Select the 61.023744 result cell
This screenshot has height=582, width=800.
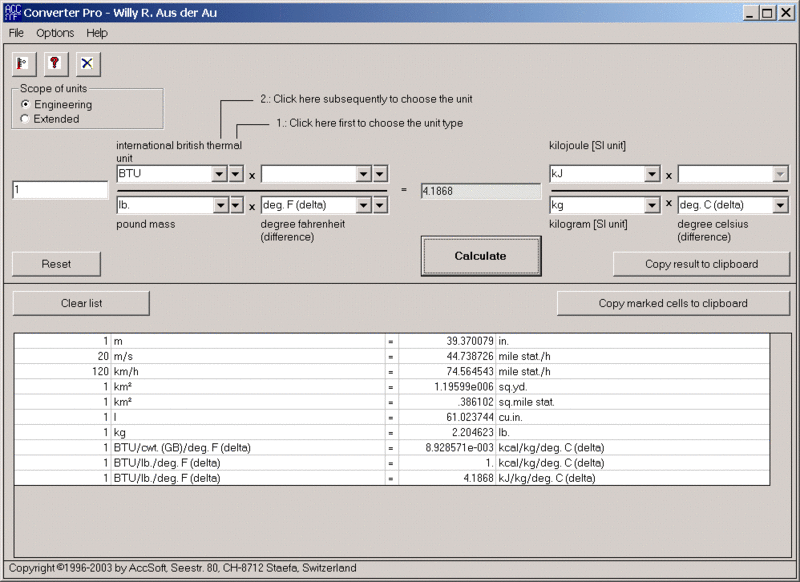[x=447, y=417]
